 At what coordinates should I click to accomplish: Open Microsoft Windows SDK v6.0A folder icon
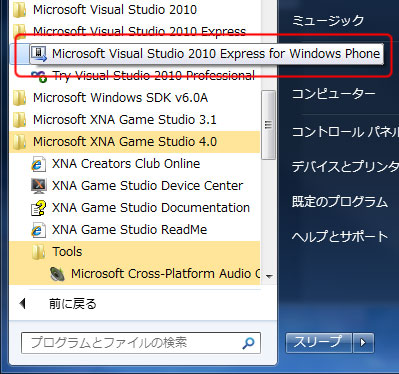[19, 98]
